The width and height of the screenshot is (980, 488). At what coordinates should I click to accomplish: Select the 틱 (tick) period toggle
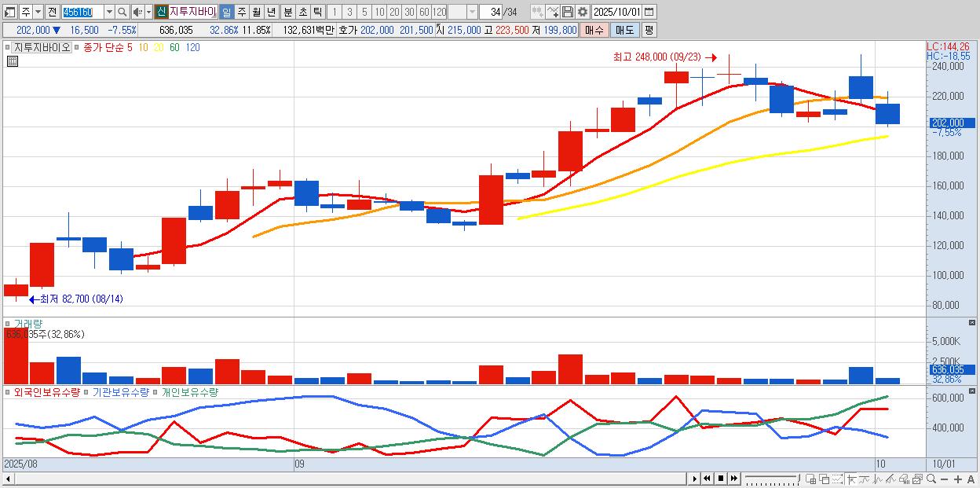click(x=317, y=12)
